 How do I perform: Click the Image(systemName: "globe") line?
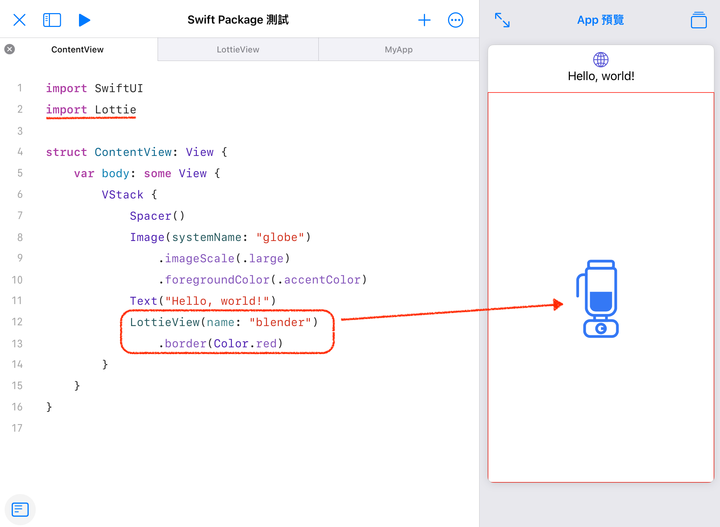click(220, 237)
